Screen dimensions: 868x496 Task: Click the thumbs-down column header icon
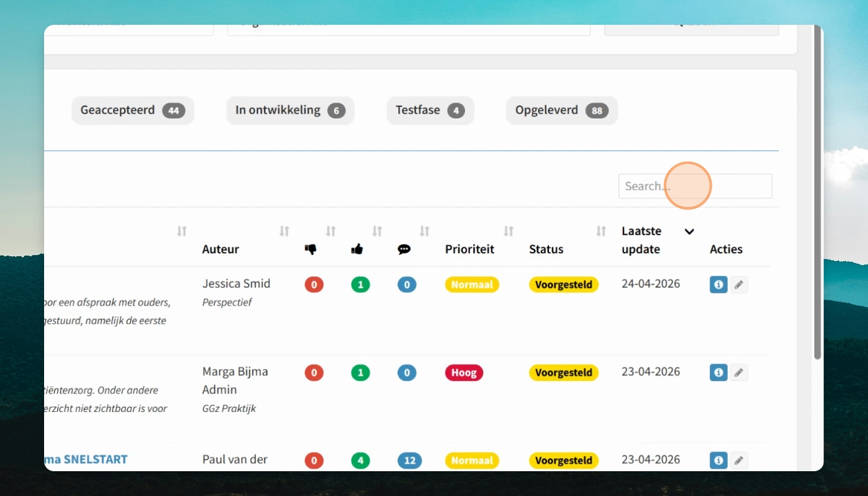pyautogui.click(x=311, y=249)
